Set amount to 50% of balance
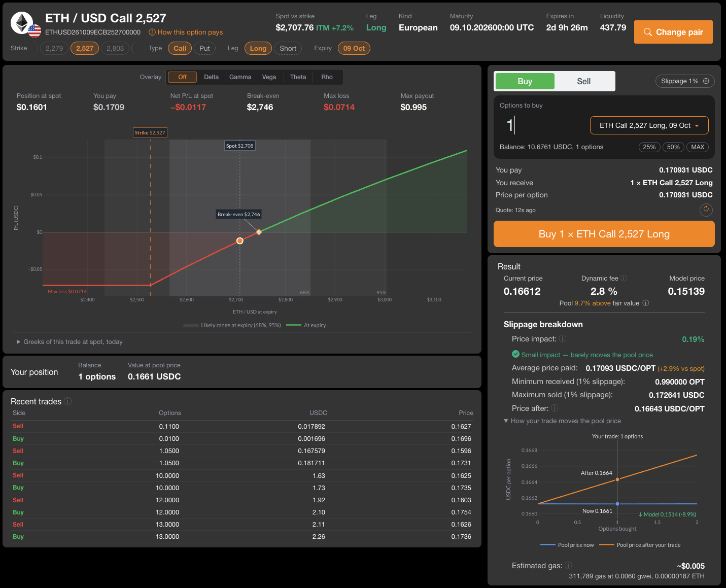The image size is (726, 588). (x=673, y=147)
